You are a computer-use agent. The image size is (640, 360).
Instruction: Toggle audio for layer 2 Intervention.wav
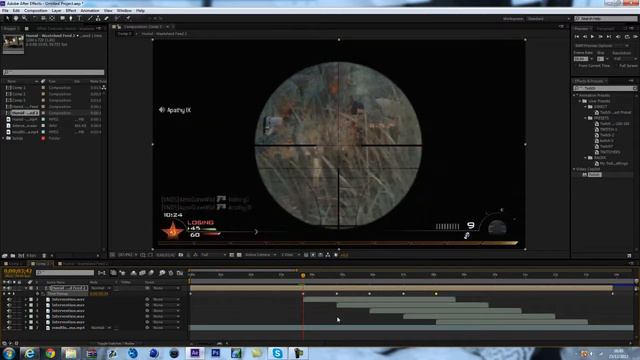point(9,299)
